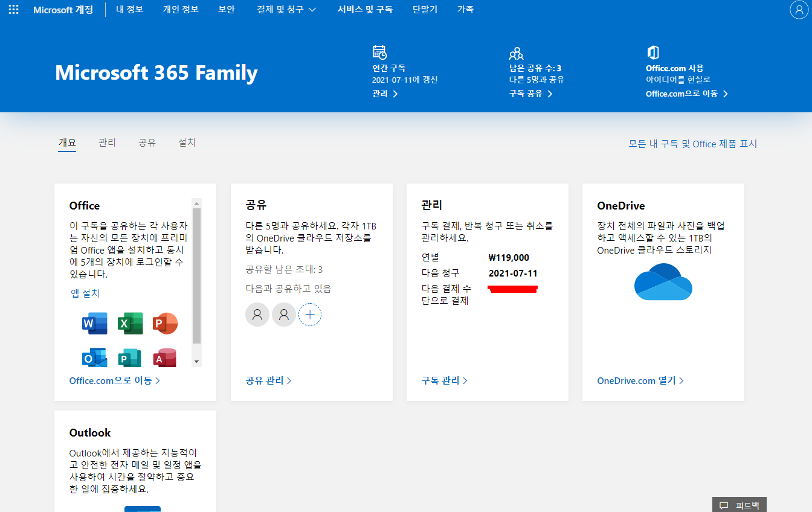
Task: Switch to the 설치 tab
Action: 187,142
